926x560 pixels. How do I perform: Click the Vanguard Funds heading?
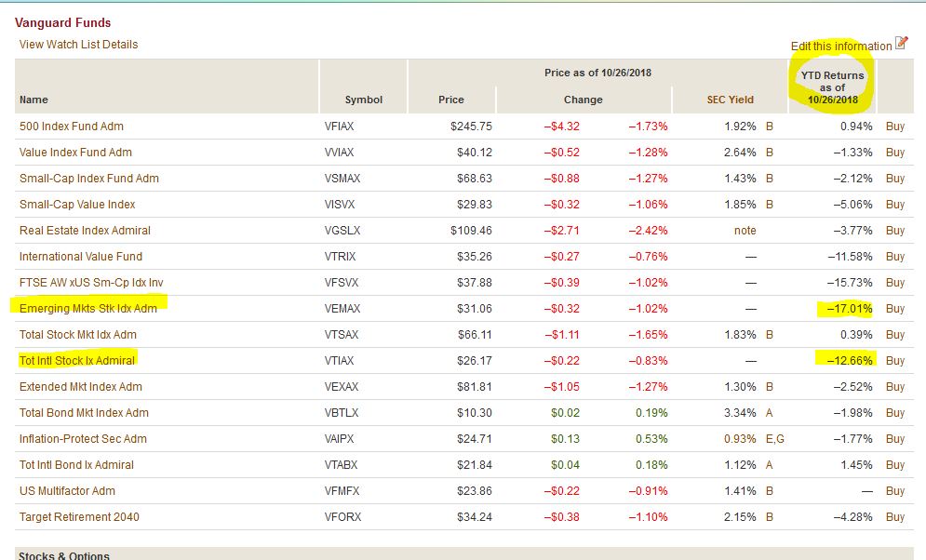tap(62, 22)
